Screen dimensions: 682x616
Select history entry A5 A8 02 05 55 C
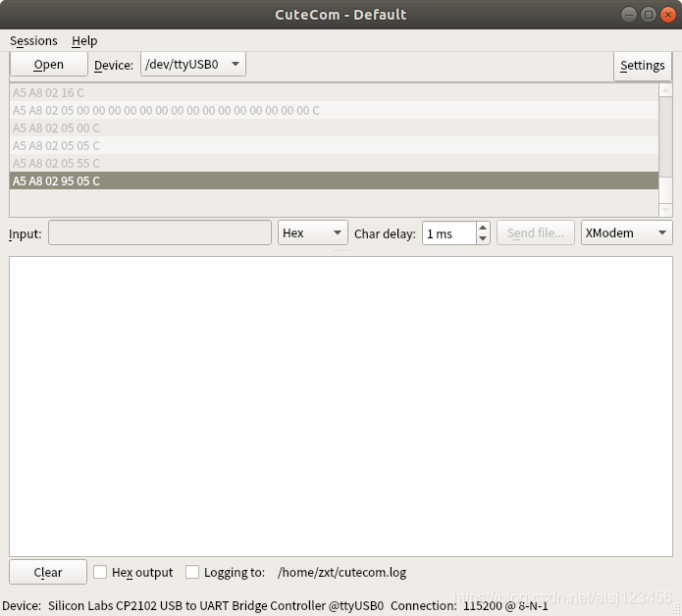[x=334, y=163]
